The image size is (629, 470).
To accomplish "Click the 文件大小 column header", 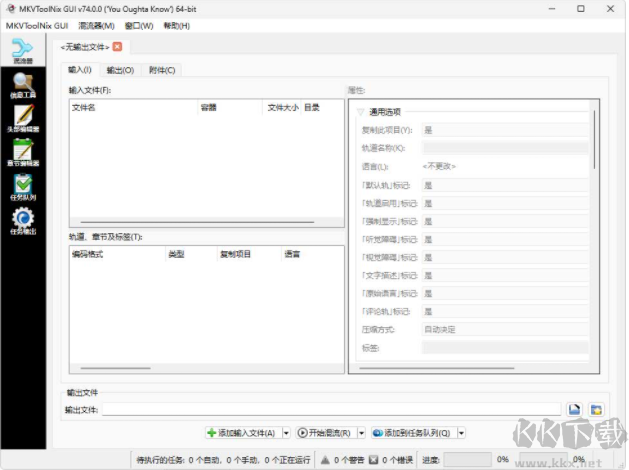I will click(x=282, y=107).
